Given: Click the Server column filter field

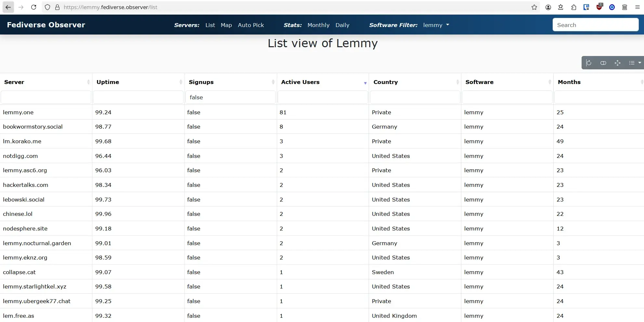Looking at the screenshot, I should pos(46,97).
